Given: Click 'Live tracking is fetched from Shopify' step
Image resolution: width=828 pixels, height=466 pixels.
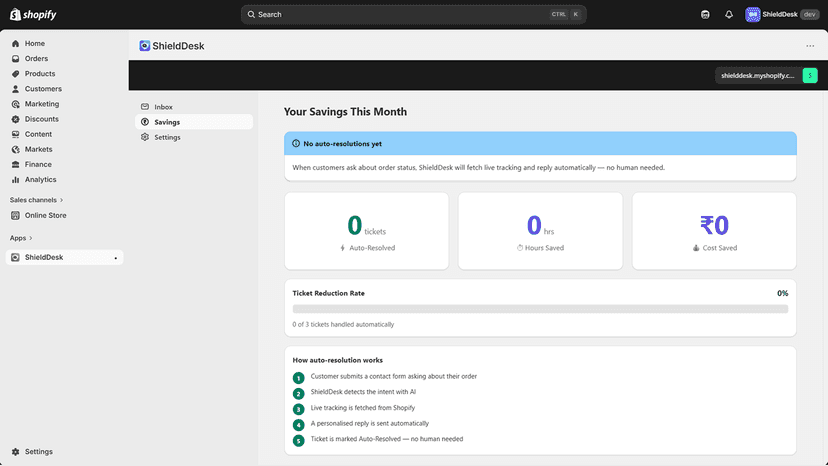Looking at the screenshot, I should pyautogui.click(x=363, y=408).
